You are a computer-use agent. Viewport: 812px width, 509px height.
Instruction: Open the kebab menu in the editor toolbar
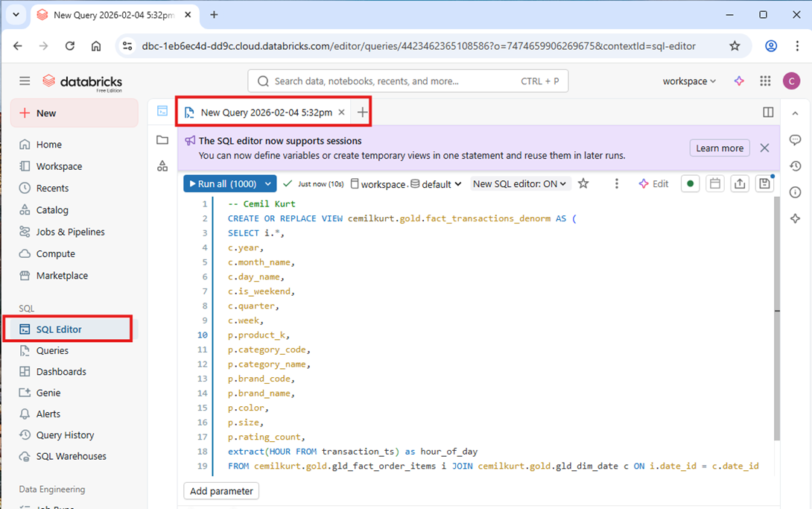tap(616, 184)
